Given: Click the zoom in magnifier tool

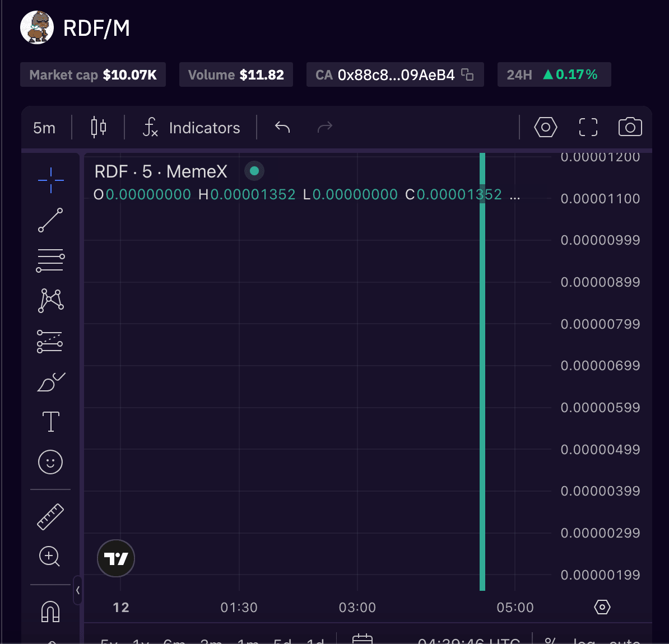Looking at the screenshot, I should 50,557.
